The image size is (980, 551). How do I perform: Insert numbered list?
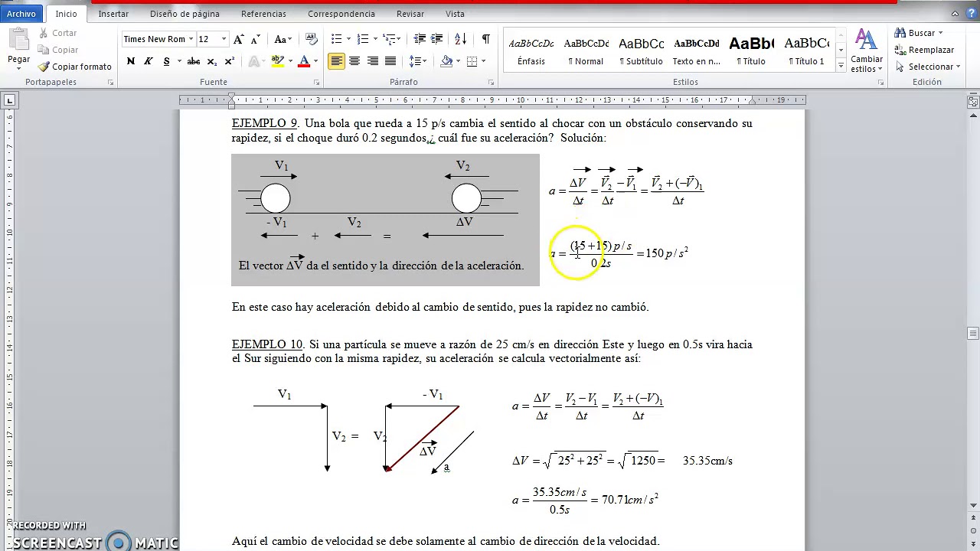pyautogui.click(x=362, y=39)
